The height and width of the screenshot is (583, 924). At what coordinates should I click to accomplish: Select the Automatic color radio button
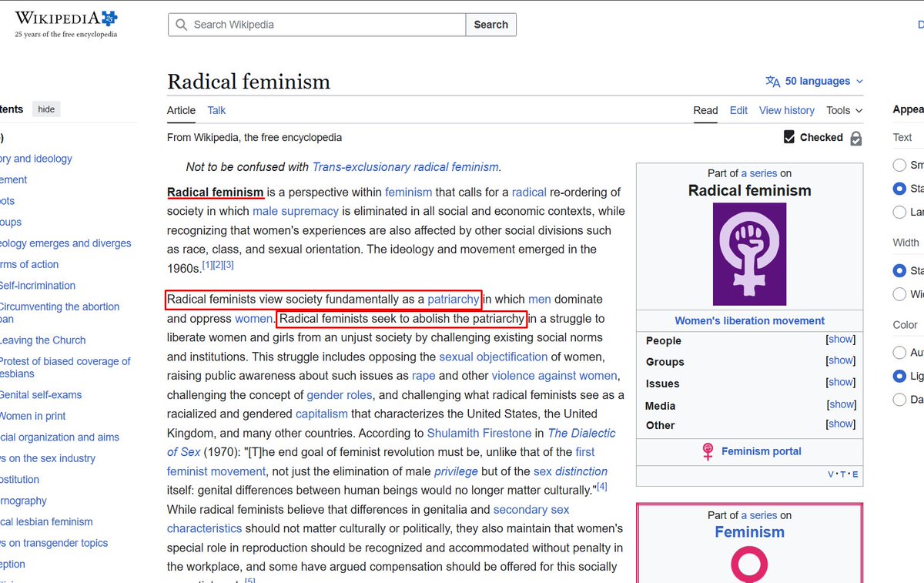point(899,352)
